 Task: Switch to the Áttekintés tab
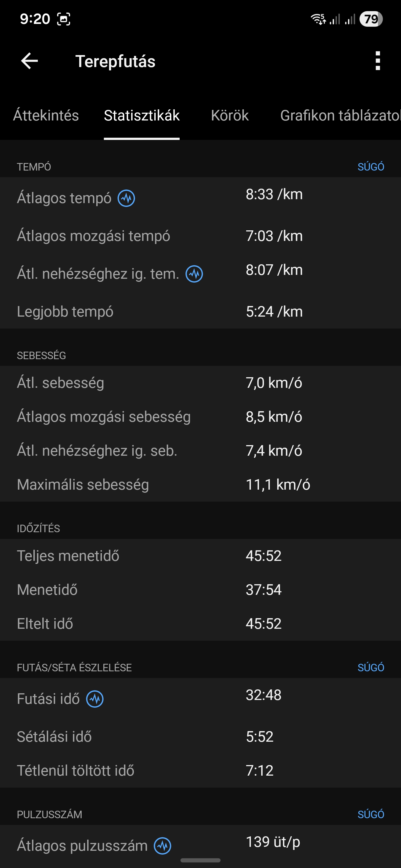click(46, 115)
